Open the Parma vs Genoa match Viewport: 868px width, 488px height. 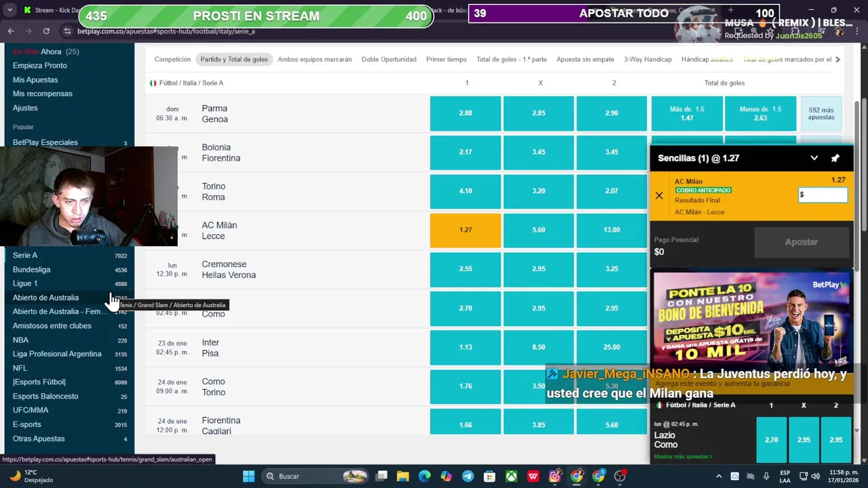(214, 113)
